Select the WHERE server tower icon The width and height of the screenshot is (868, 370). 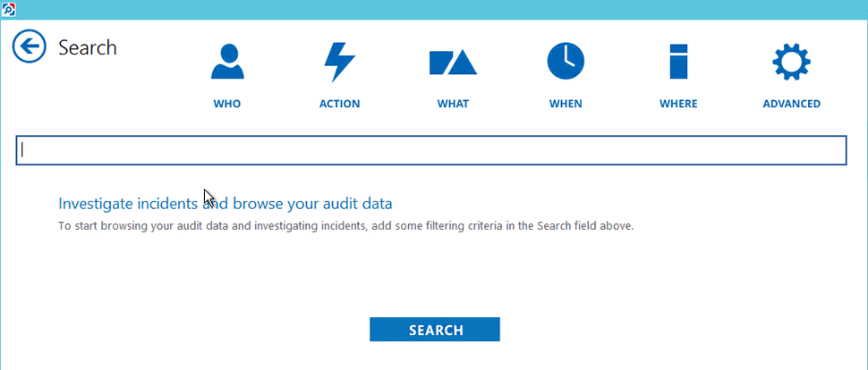point(678,62)
